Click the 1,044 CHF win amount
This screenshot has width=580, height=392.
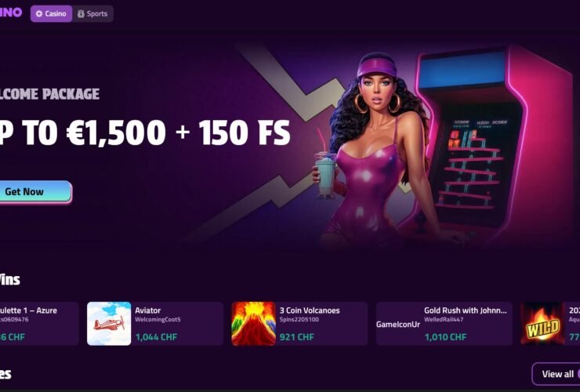(x=156, y=337)
